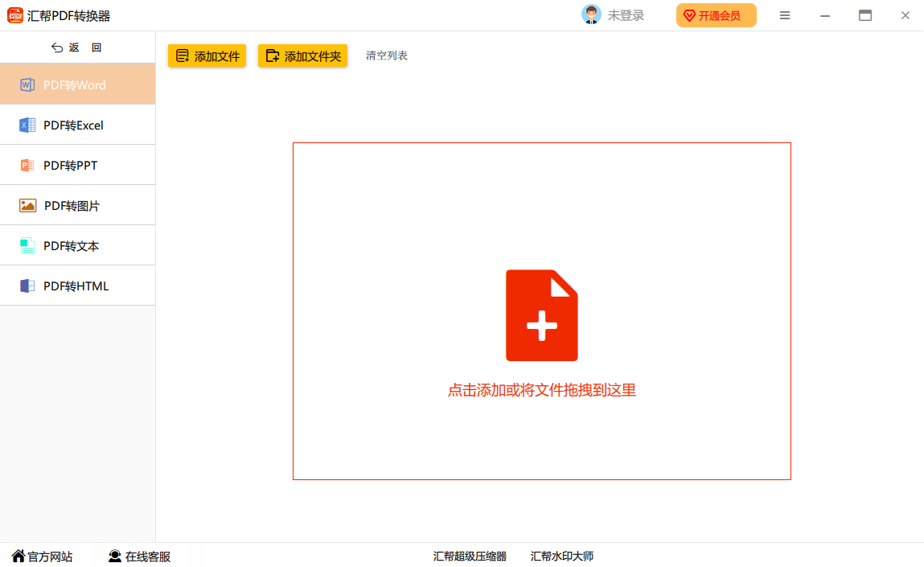The height and width of the screenshot is (567, 924).
Task: Click the text file icon in sidebar
Action: coord(27,246)
